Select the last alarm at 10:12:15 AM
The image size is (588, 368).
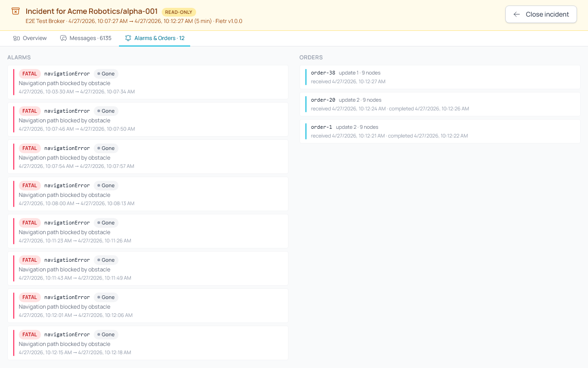(x=148, y=343)
